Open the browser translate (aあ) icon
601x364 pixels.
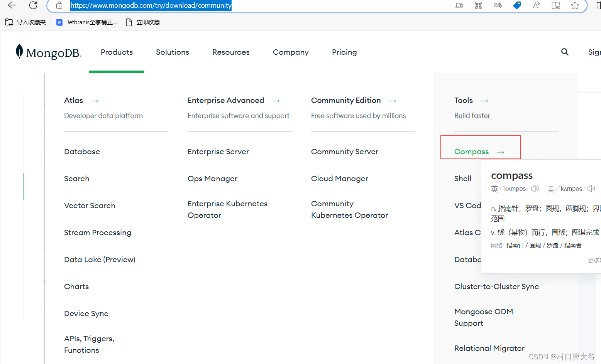pyautogui.click(x=498, y=5)
